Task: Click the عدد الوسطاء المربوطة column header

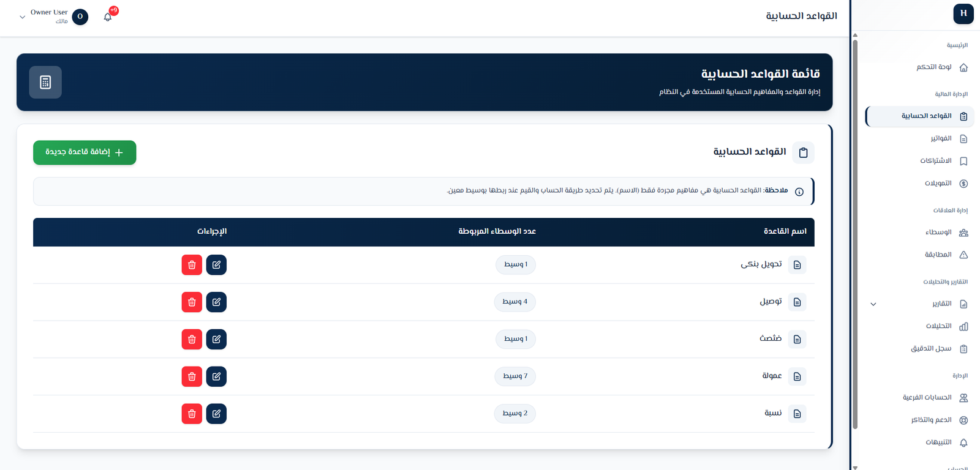Action: (x=497, y=231)
